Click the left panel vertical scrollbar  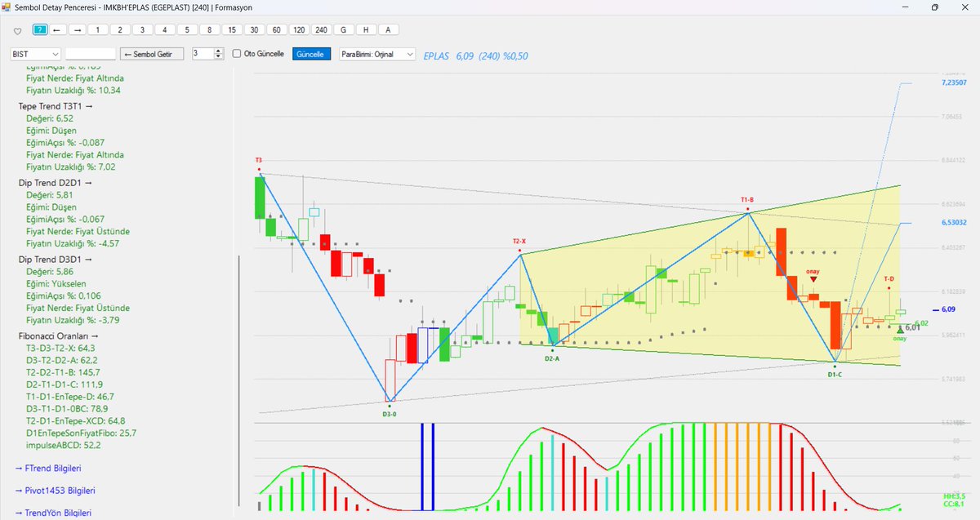tap(239, 380)
